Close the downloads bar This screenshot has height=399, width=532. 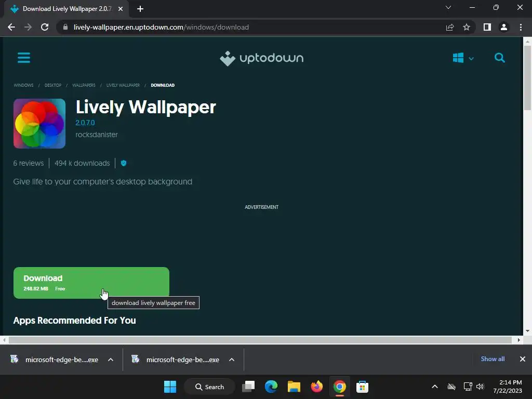tap(523, 359)
